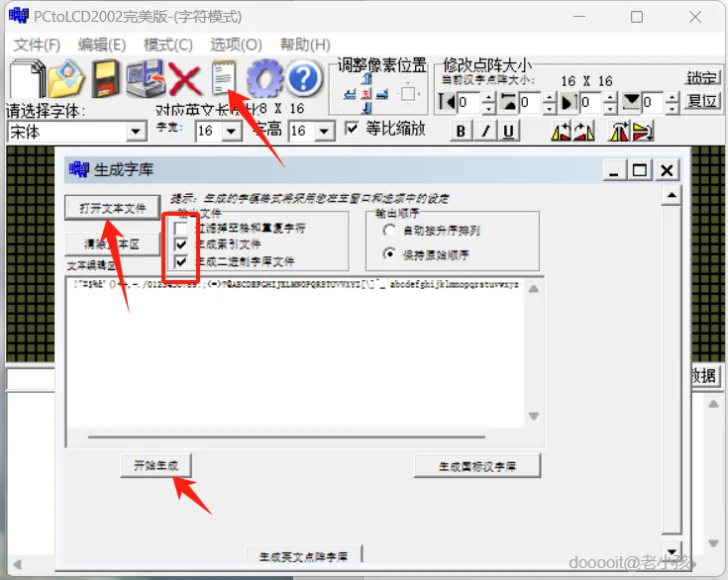Expand the 字宽 16 width dropdown

(232, 132)
